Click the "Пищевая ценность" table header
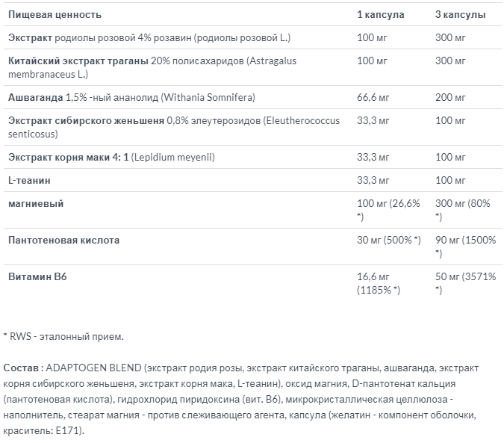Image resolution: width=504 pixels, height=443 pixels. point(55,15)
